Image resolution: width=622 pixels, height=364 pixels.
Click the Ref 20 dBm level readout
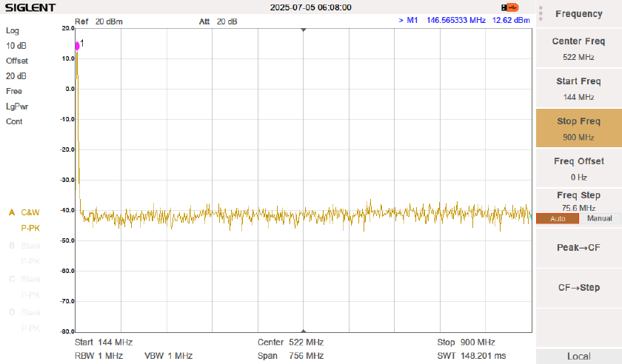98,21
